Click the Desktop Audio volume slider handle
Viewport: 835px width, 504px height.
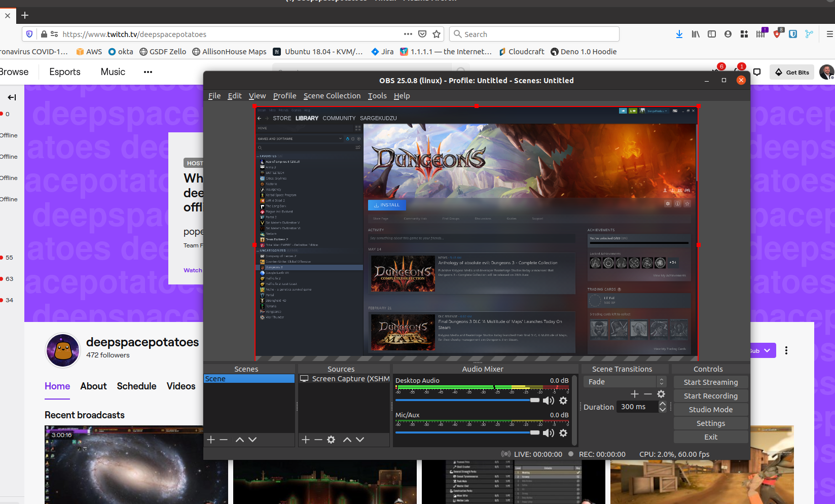click(535, 400)
